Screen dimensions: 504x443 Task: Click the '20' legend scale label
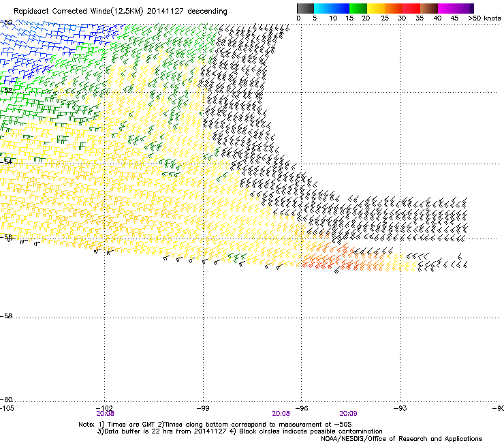(366, 18)
